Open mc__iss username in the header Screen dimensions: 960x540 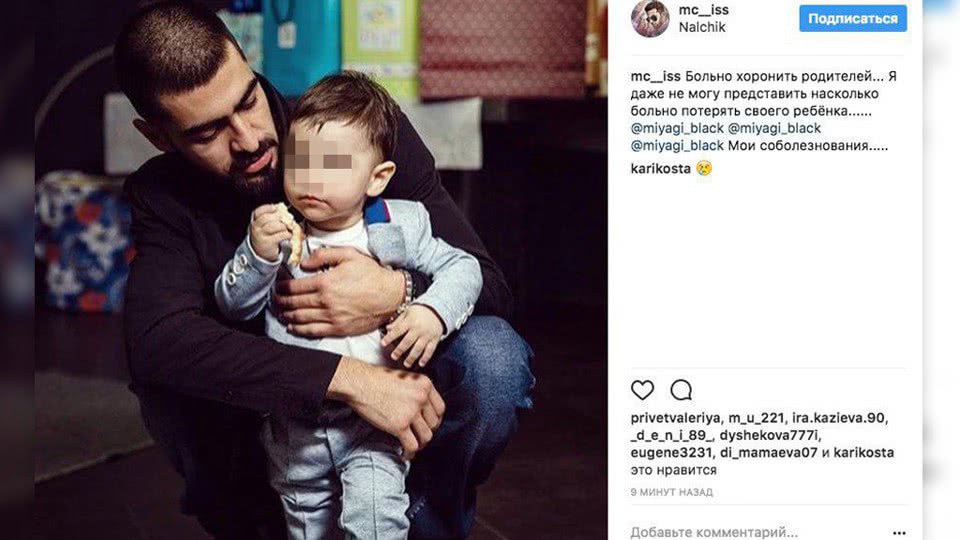(x=703, y=10)
